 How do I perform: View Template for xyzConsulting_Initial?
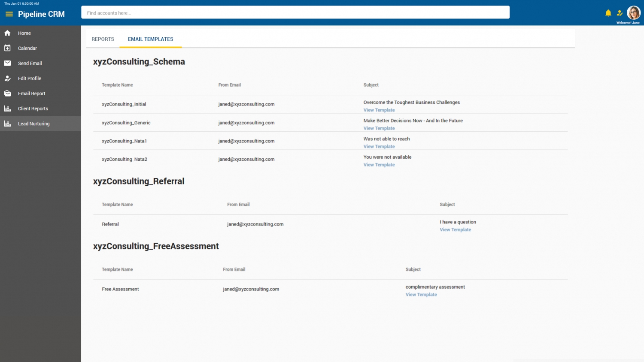[379, 110]
